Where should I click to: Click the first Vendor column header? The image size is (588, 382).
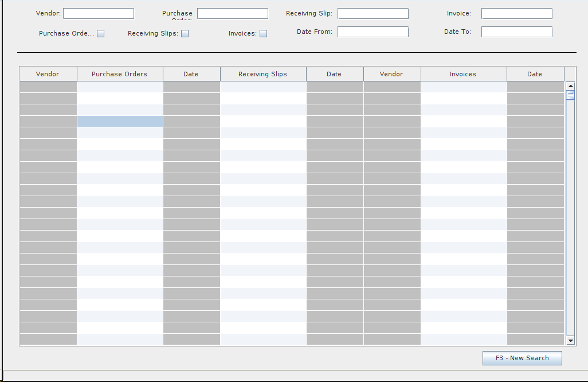click(48, 74)
